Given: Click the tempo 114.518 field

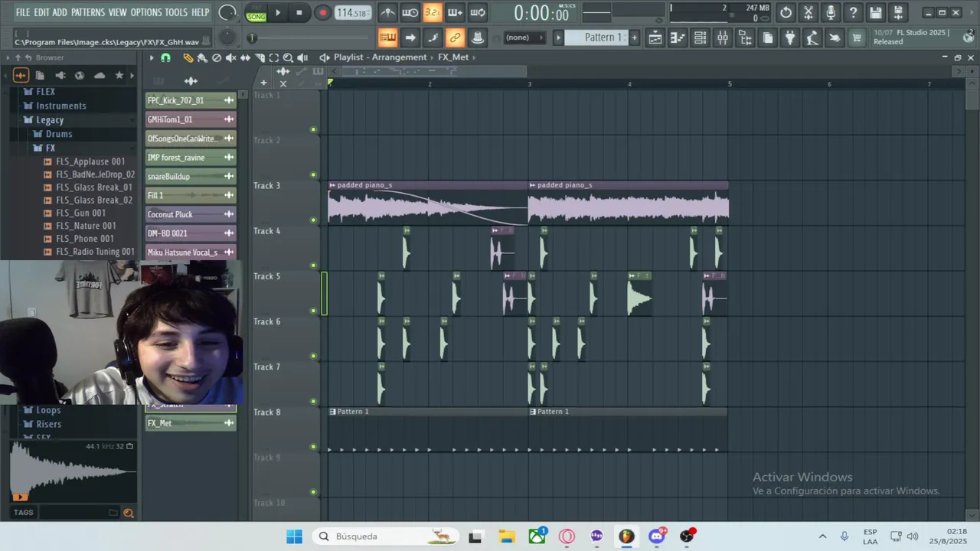Looking at the screenshot, I should click(353, 12).
